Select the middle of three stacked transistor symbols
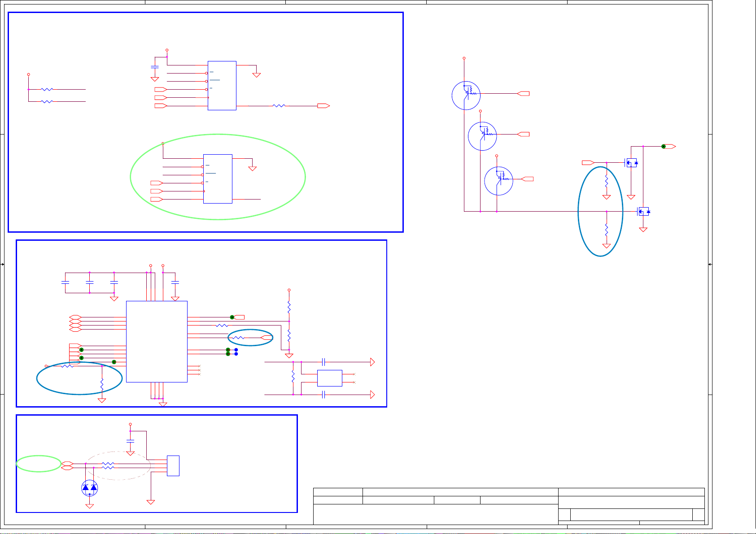 click(482, 136)
